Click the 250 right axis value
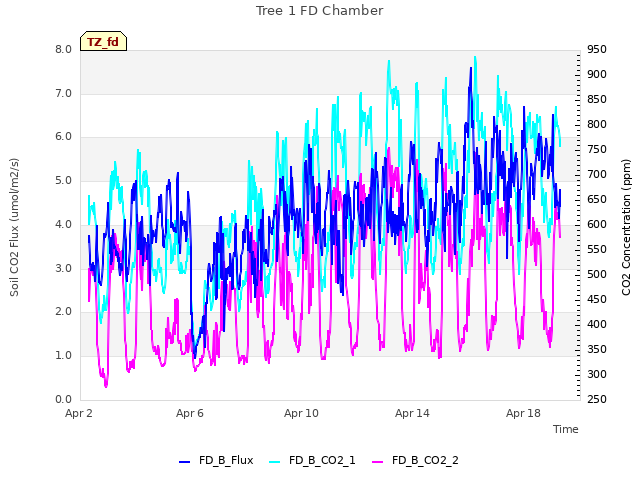Image resolution: width=640 pixels, height=480 pixels. click(597, 399)
